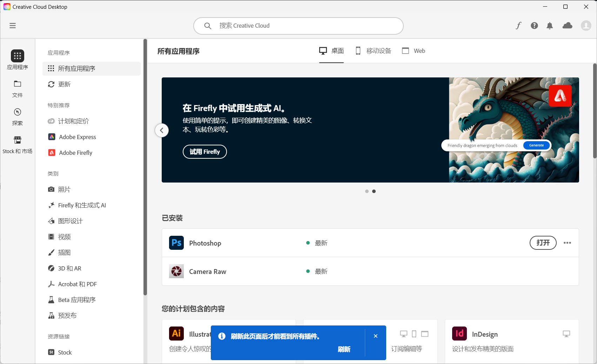597x364 pixels.
Task: Click the Firefly dragon banner image
Action: 514,130
